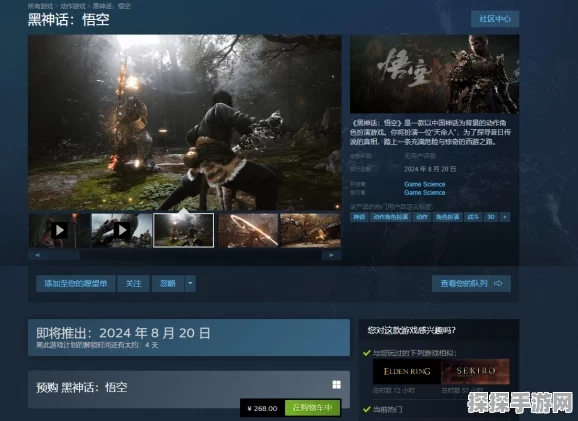The width and height of the screenshot is (578, 421).
Task: Click the 您对这款游戏感兴趣吗? heading
Action: (x=411, y=330)
